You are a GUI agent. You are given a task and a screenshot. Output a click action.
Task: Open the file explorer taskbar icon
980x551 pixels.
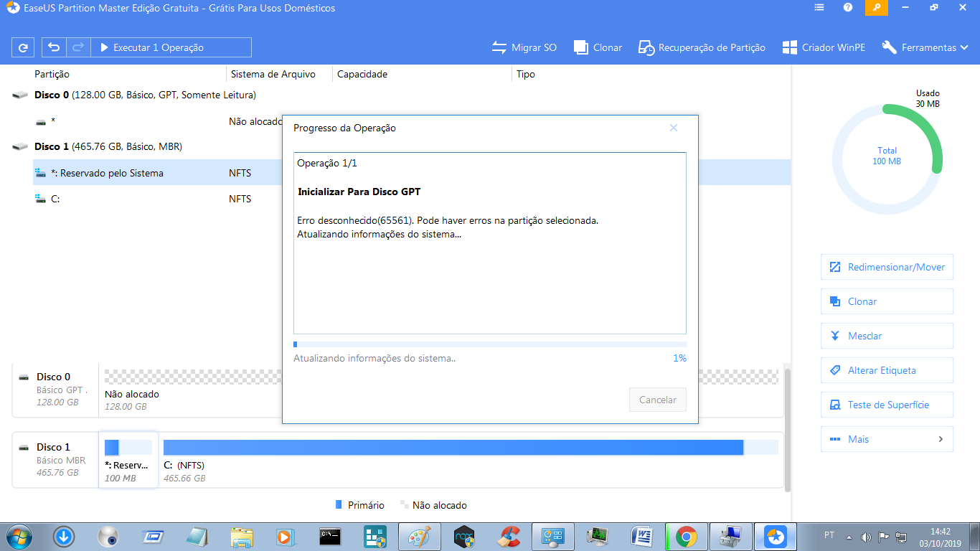tap(242, 536)
